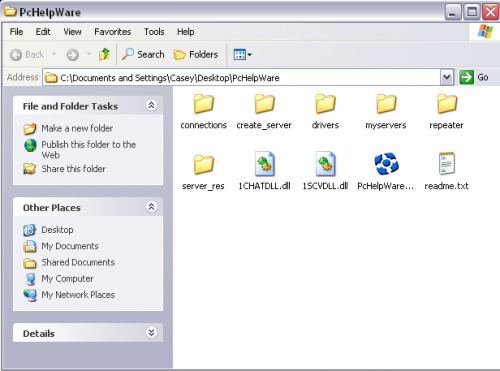Select the 1CHATDLL.dll file icon

[x=264, y=164]
